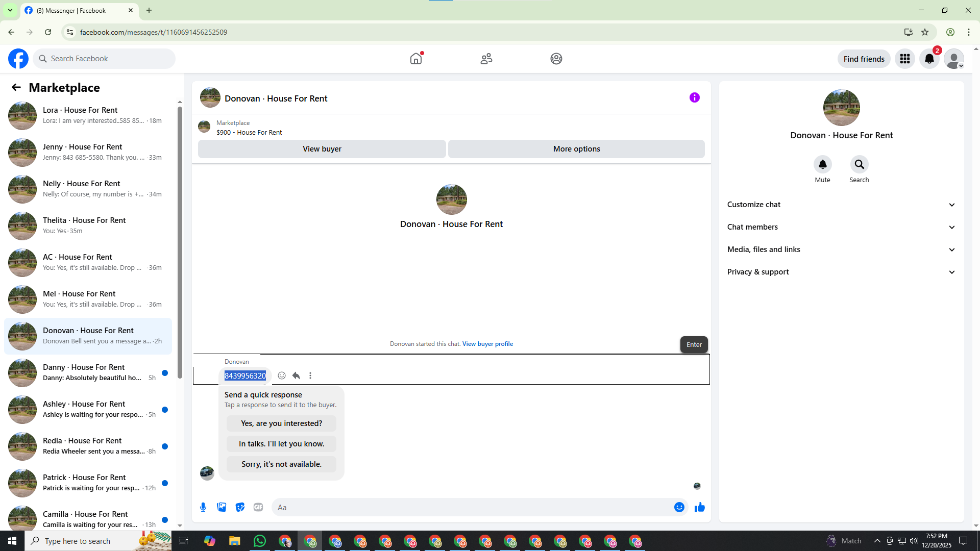Open the View buyer profile link

pos(487,344)
